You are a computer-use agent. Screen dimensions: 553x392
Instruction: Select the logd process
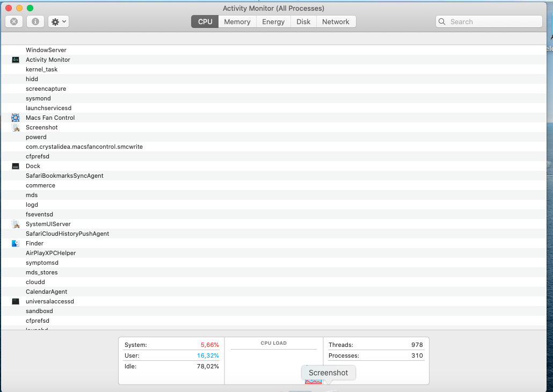click(x=32, y=205)
